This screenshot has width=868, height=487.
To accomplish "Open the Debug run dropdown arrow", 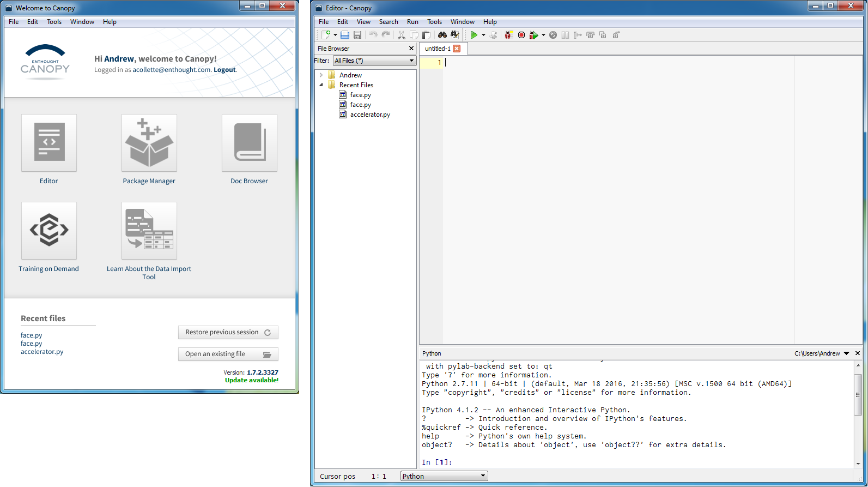I will pyautogui.click(x=543, y=35).
